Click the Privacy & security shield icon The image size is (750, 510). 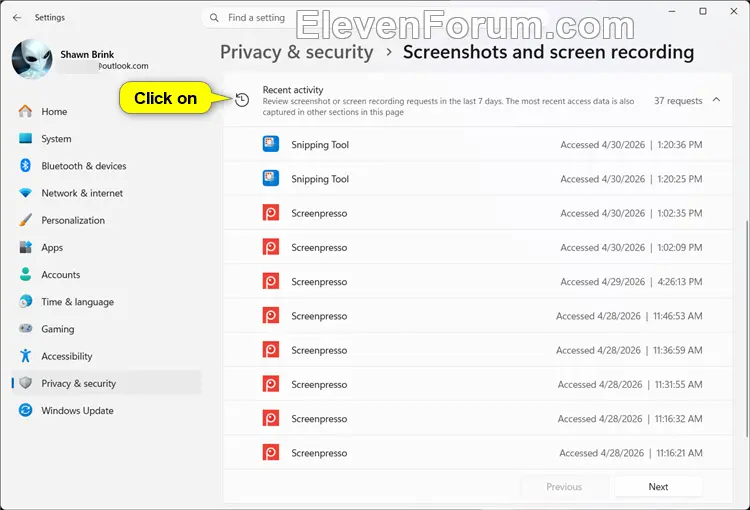tap(25, 383)
